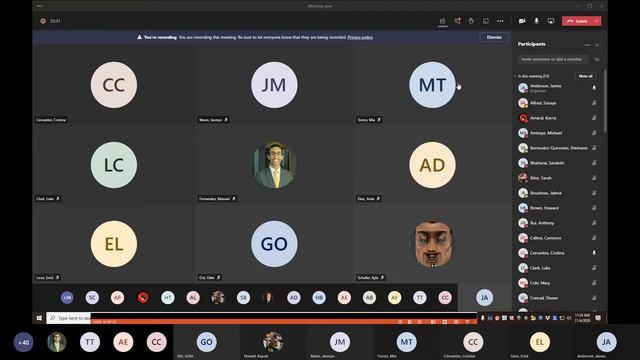The height and width of the screenshot is (360, 640).
Task: Open the Share content tray icon
Action: coord(486,21)
